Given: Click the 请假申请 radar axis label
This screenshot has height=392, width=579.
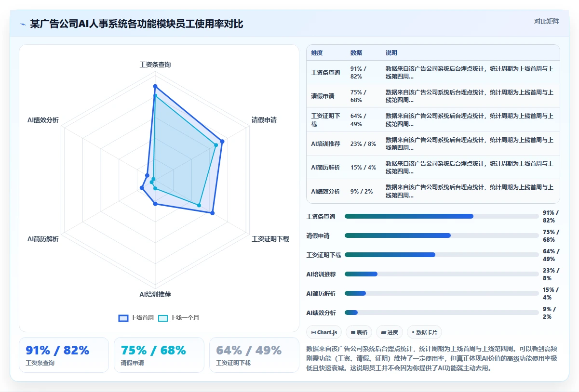Looking at the screenshot, I should click(264, 120).
